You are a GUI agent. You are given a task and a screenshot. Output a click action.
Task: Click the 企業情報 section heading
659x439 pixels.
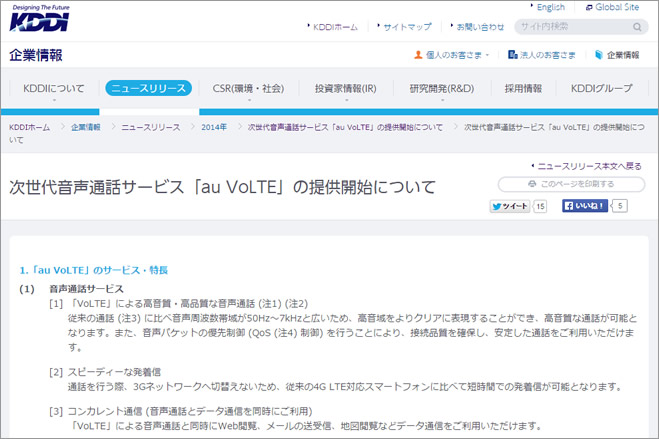pyautogui.click(x=36, y=55)
